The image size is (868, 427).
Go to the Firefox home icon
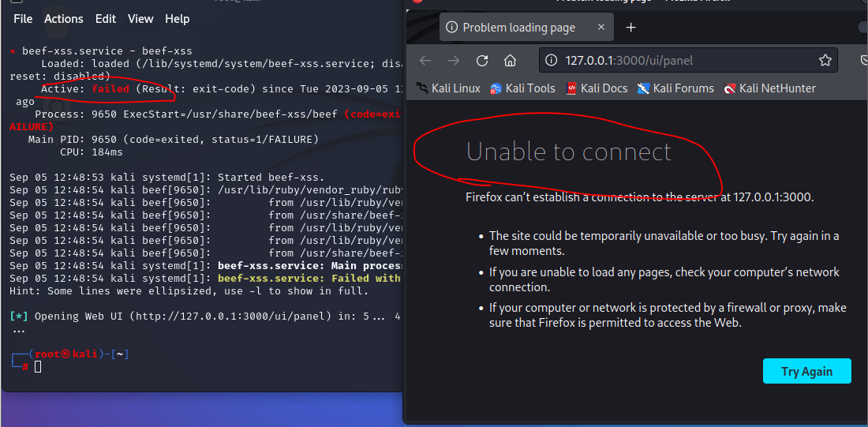[511, 60]
